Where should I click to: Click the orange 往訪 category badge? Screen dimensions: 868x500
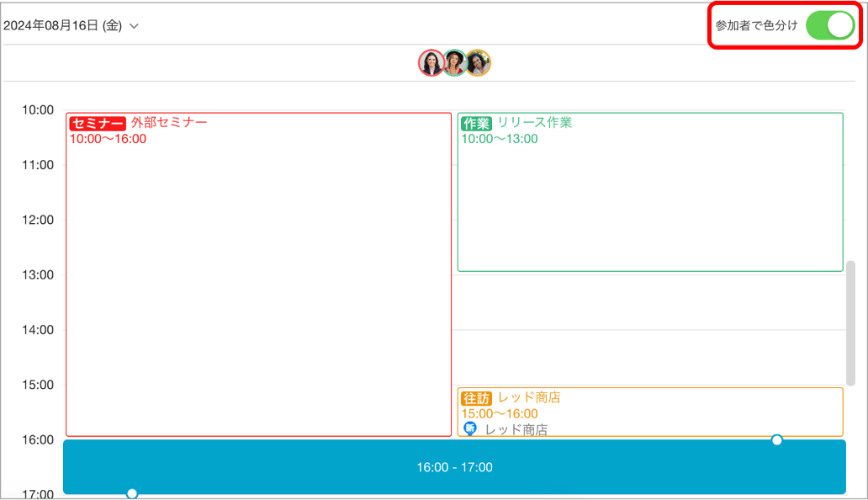pos(476,398)
